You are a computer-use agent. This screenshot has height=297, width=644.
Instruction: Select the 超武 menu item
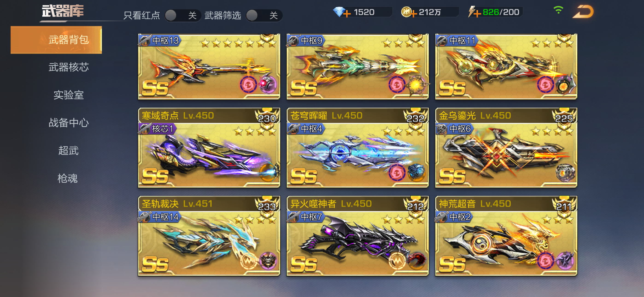[x=68, y=151]
